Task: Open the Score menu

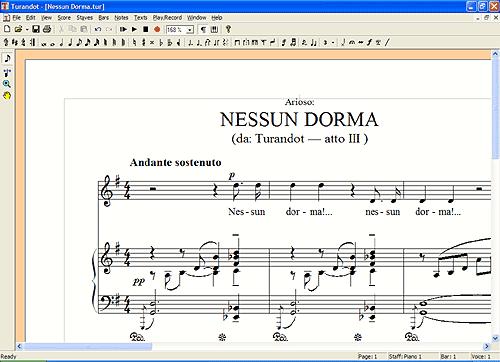Action: tap(64, 18)
